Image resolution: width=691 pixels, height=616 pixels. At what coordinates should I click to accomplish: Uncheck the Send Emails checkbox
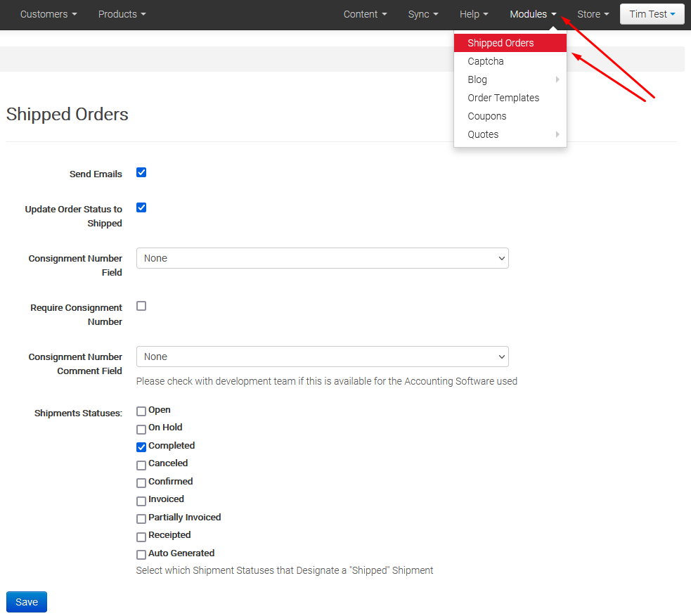click(141, 172)
